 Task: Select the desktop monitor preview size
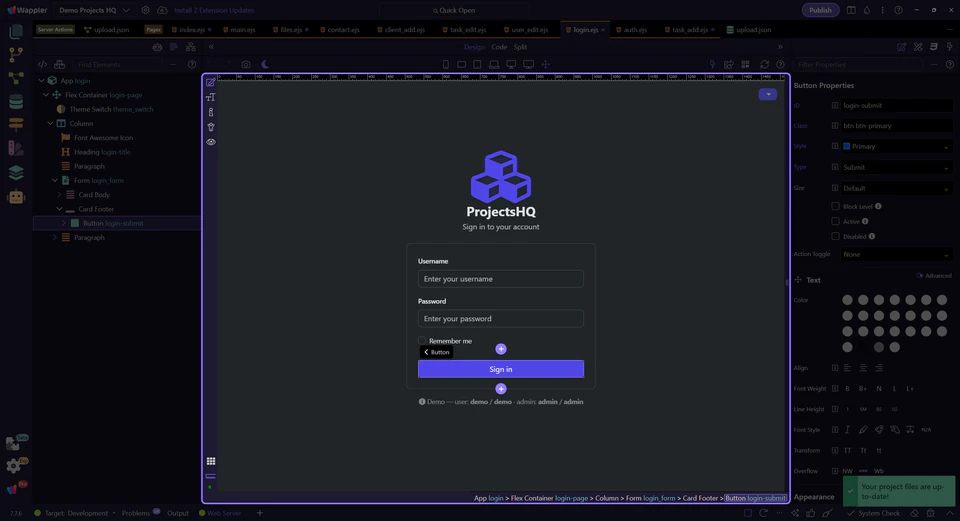(x=511, y=64)
